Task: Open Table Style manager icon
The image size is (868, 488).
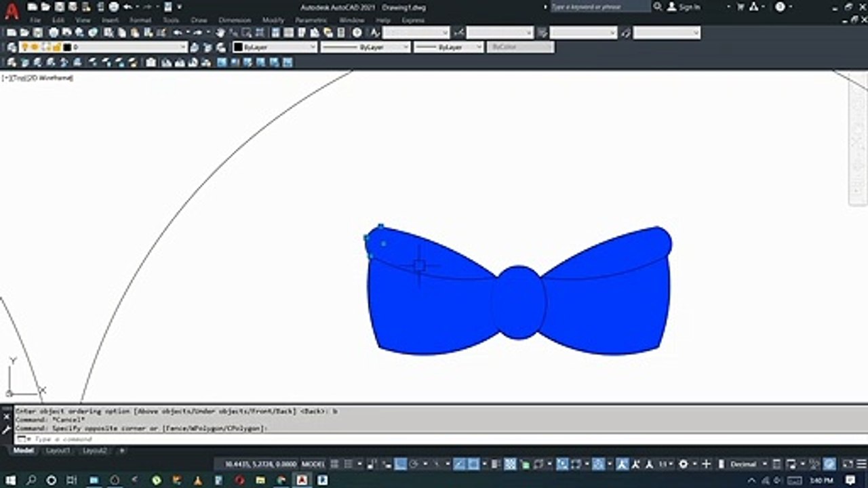Action: (x=542, y=33)
